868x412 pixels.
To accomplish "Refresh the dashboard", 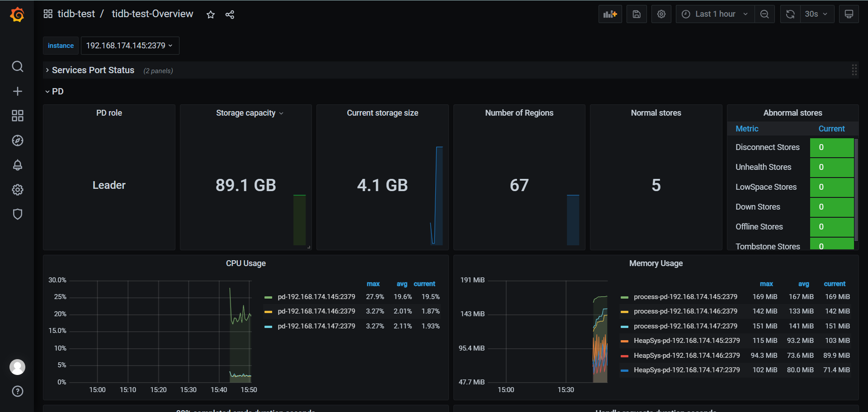I will pyautogui.click(x=790, y=14).
